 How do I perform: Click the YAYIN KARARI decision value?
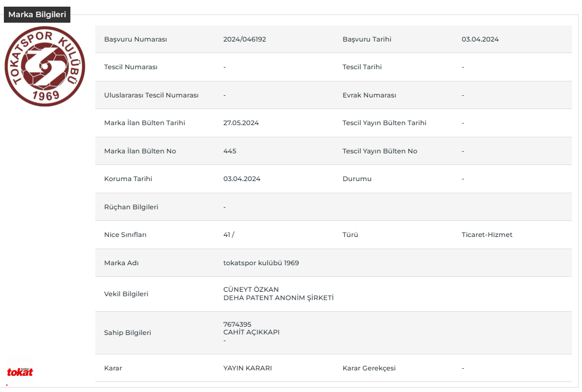tap(248, 368)
